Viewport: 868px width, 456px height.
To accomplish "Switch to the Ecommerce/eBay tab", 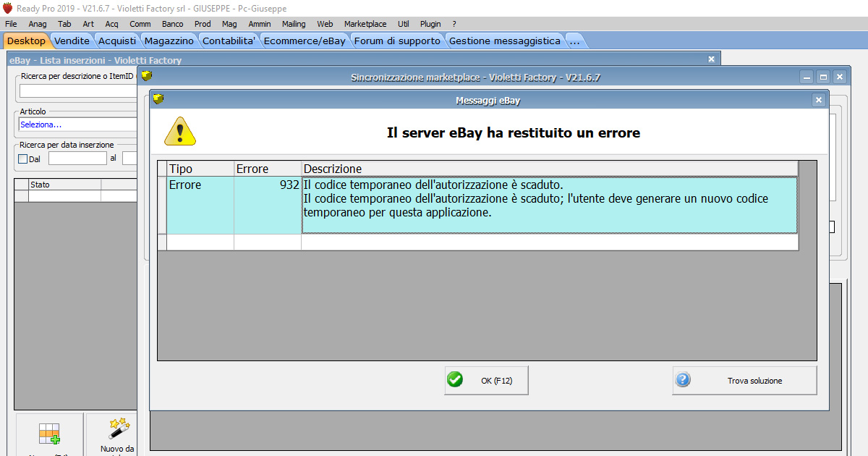I will pos(305,41).
